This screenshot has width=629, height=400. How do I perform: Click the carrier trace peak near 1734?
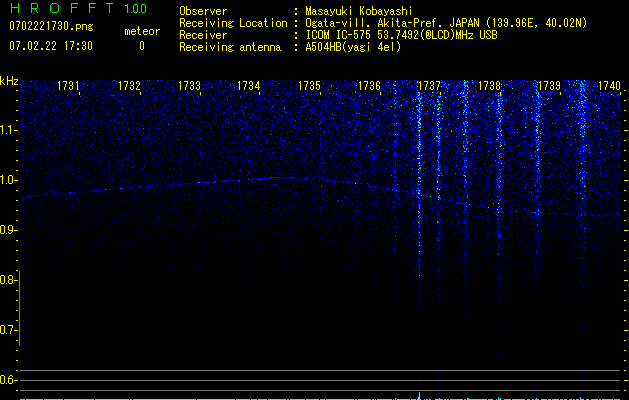[275, 177]
